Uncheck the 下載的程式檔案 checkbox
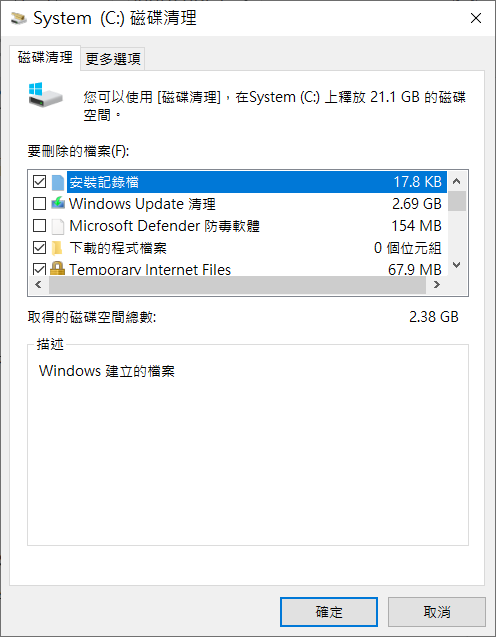This screenshot has height=637, width=496. coord(39,247)
